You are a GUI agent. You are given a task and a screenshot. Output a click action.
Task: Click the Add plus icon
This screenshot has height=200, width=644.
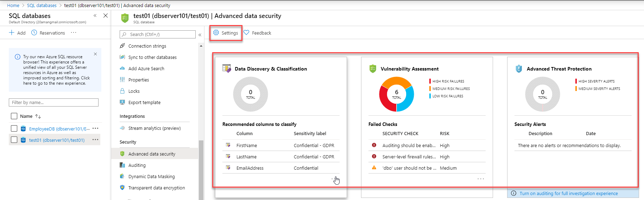coord(12,33)
